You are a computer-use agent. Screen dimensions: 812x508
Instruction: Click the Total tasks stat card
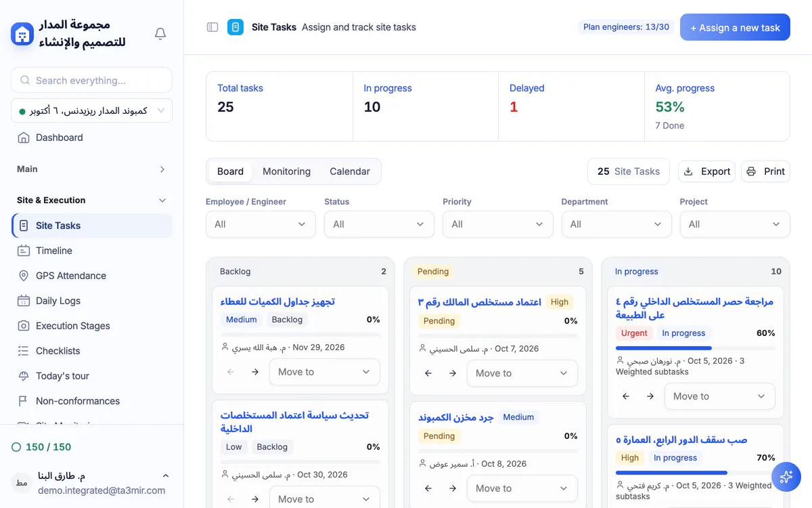pyautogui.click(x=279, y=106)
